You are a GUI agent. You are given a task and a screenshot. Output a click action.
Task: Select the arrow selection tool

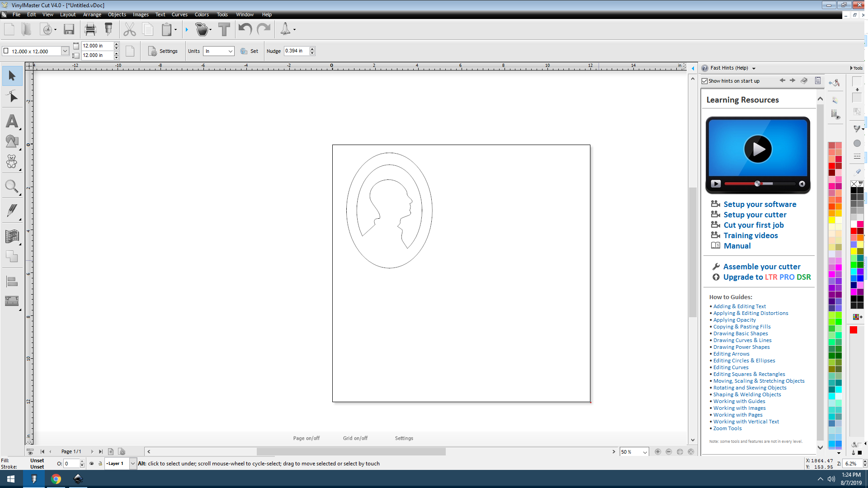tap(12, 75)
